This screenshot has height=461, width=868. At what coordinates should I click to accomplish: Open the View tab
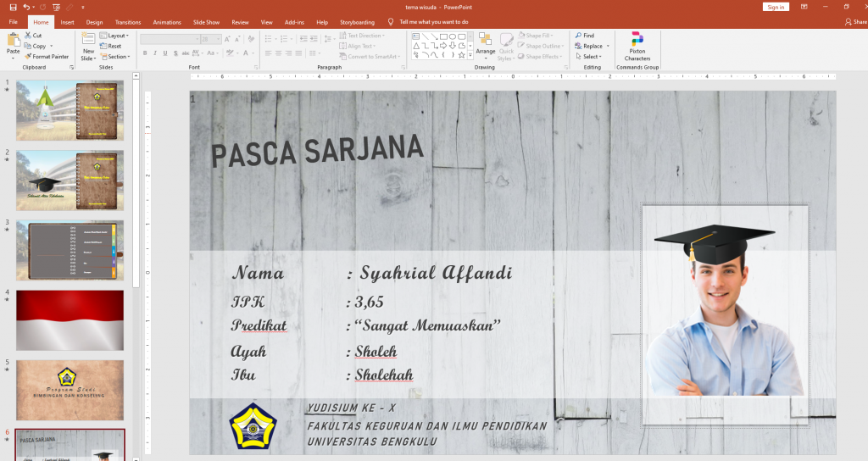pyautogui.click(x=267, y=22)
